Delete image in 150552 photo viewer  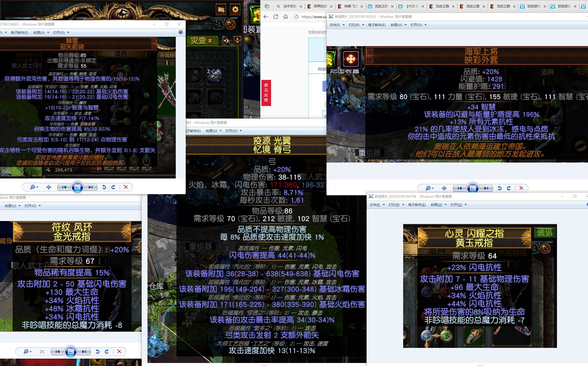(x=521, y=188)
